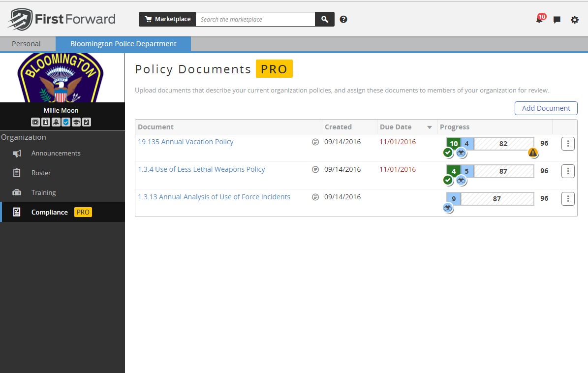Screen dimensions: 588x373
Task: Click the marketplace search magnifier button
Action: (325, 19)
